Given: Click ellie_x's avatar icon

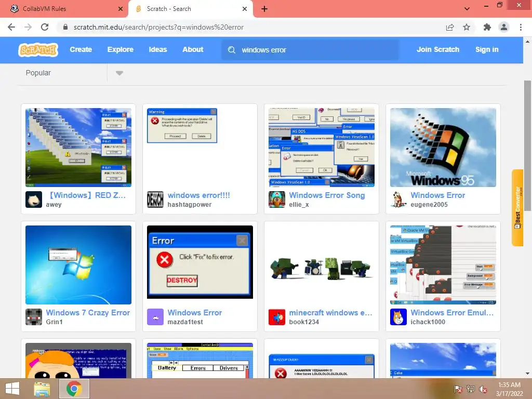Looking at the screenshot, I should 277,199.
